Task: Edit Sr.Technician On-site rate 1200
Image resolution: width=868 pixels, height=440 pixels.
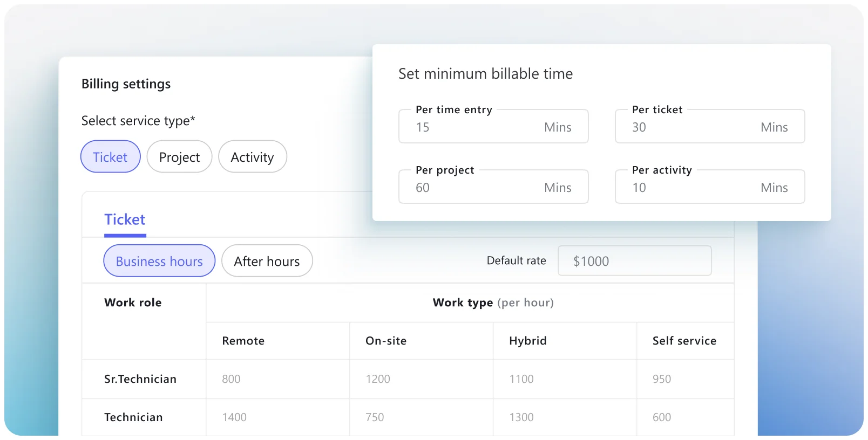Action: pos(378,379)
